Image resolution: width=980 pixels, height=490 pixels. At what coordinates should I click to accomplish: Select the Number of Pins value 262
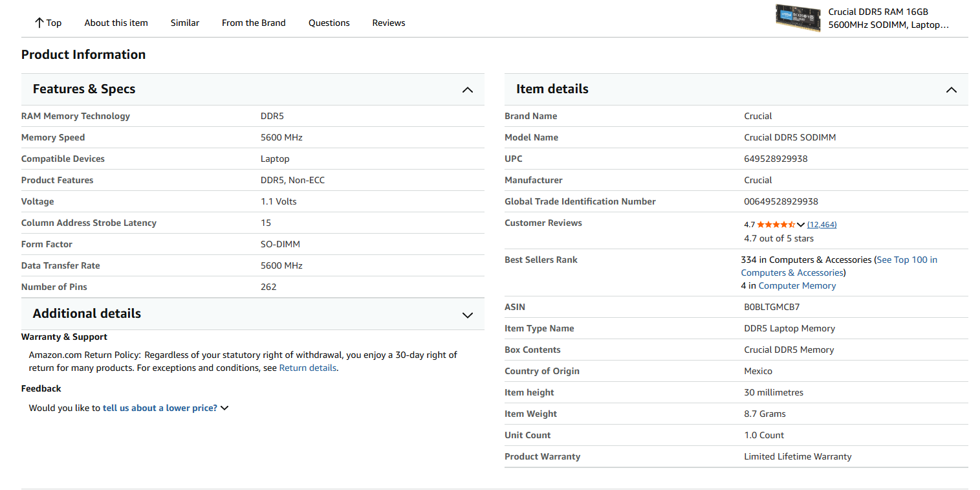point(268,287)
